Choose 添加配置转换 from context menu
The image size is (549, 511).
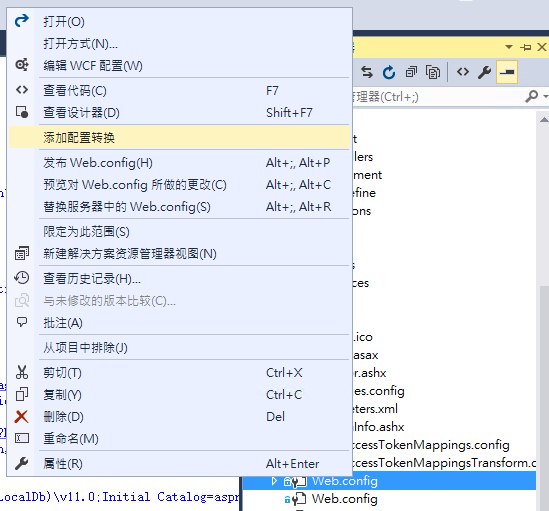point(180,138)
